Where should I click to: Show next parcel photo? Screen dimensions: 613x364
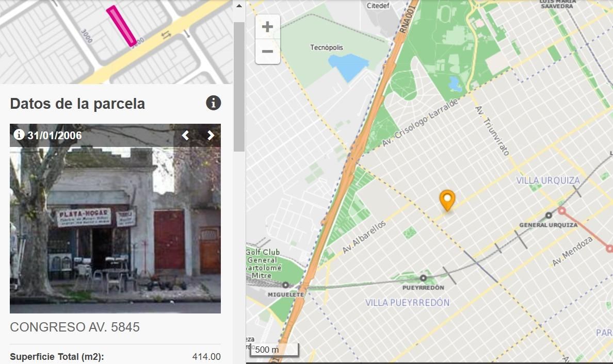coord(211,135)
